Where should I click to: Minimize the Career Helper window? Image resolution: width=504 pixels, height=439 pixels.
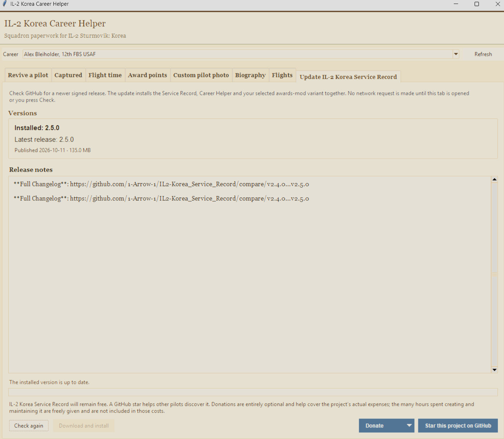(x=456, y=4)
